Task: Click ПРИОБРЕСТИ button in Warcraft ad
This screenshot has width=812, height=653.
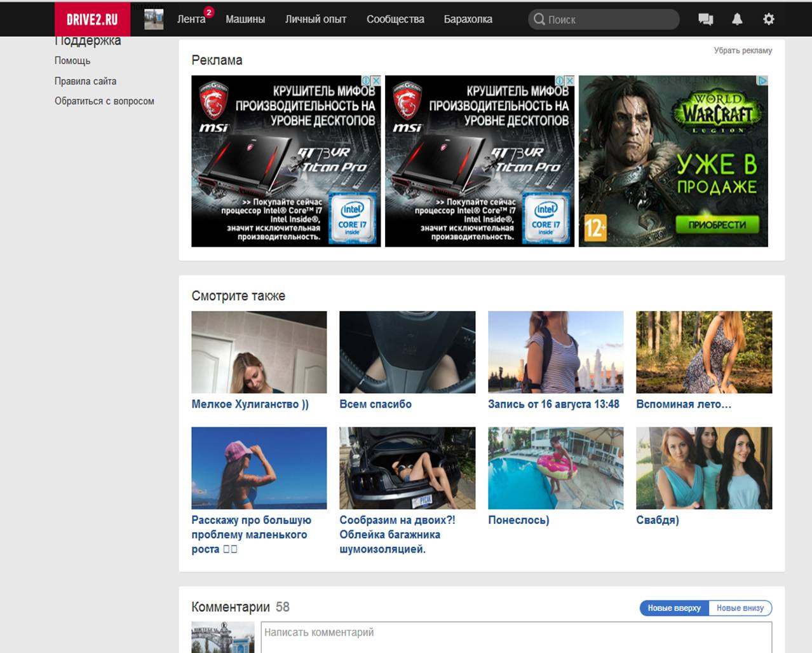Action: (717, 224)
